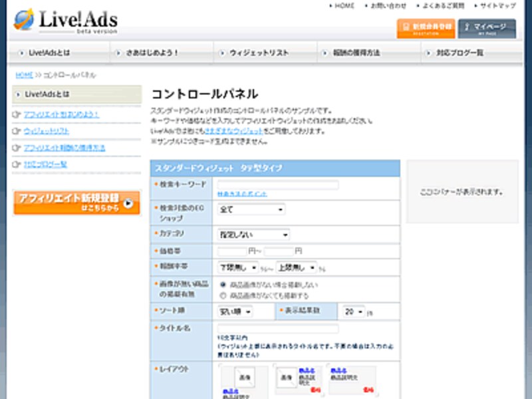
Task: Expand the カテゴリ dropdown
Action: 253,235
